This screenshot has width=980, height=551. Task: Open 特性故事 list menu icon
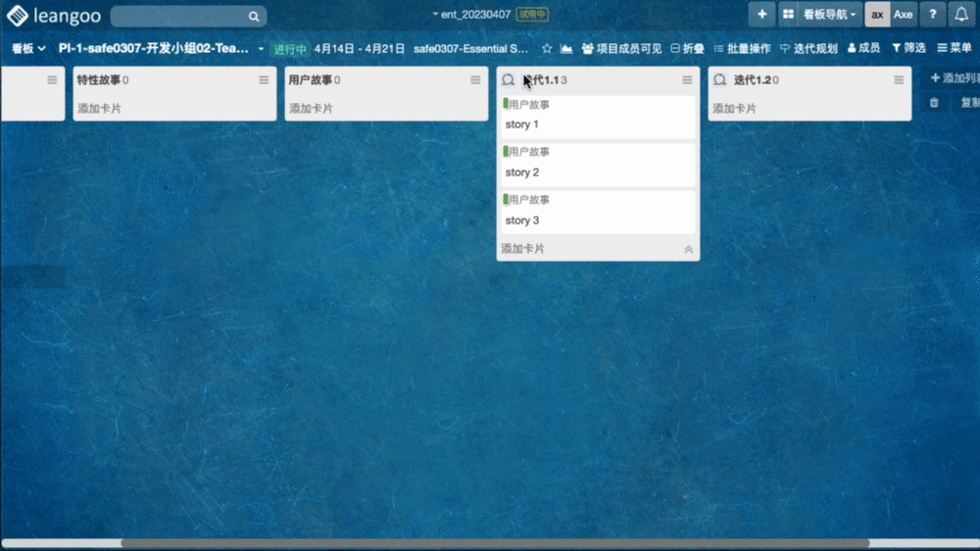click(264, 80)
